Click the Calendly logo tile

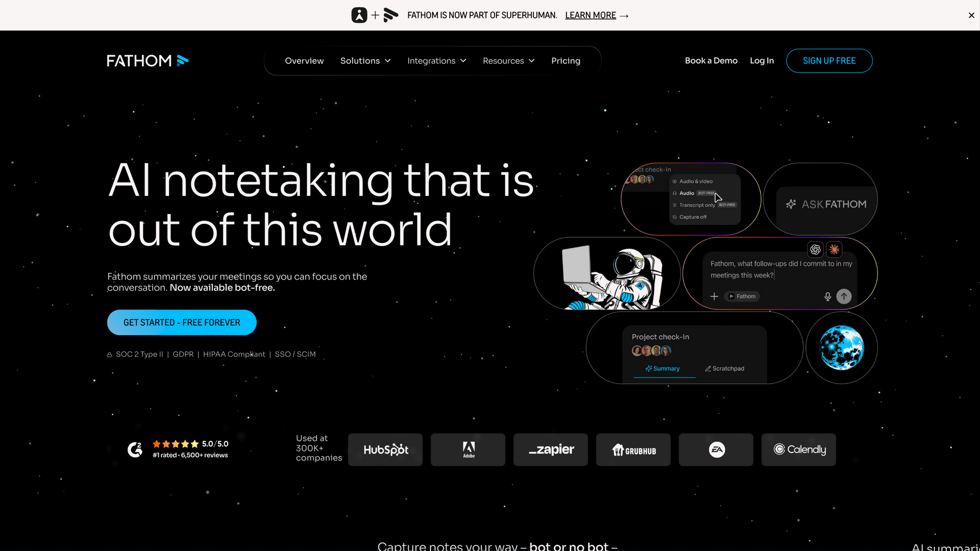(x=799, y=449)
